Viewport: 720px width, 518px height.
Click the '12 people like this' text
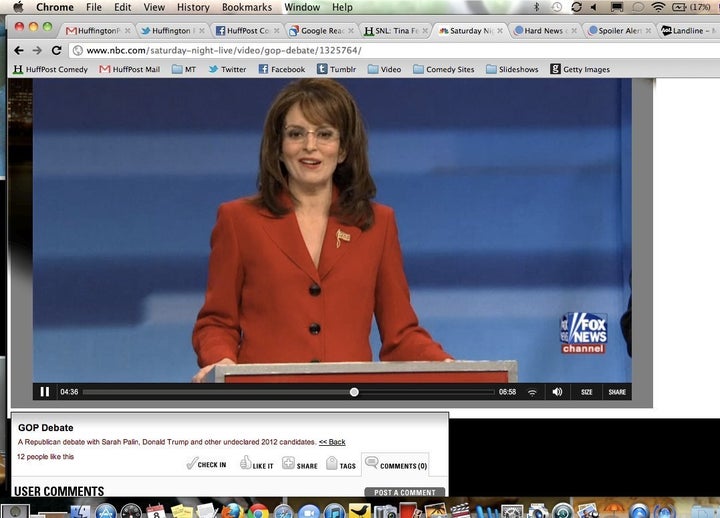pos(45,456)
